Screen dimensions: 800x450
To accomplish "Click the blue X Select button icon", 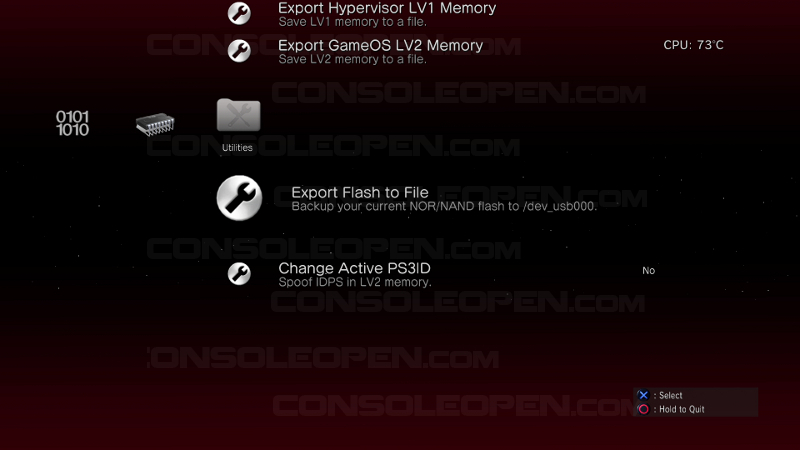I will point(643,395).
